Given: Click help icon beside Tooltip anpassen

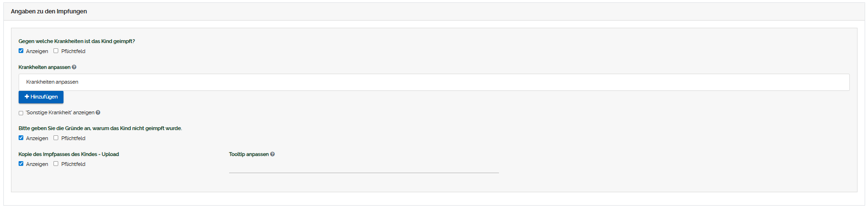Looking at the screenshot, I should point(273,154).
